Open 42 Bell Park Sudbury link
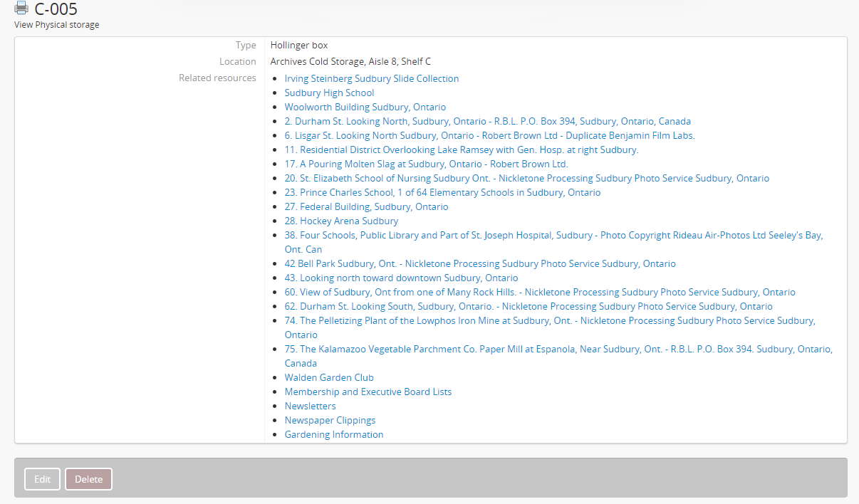The image size is (859, 504). pyautogui.click(x=480, y=263)
